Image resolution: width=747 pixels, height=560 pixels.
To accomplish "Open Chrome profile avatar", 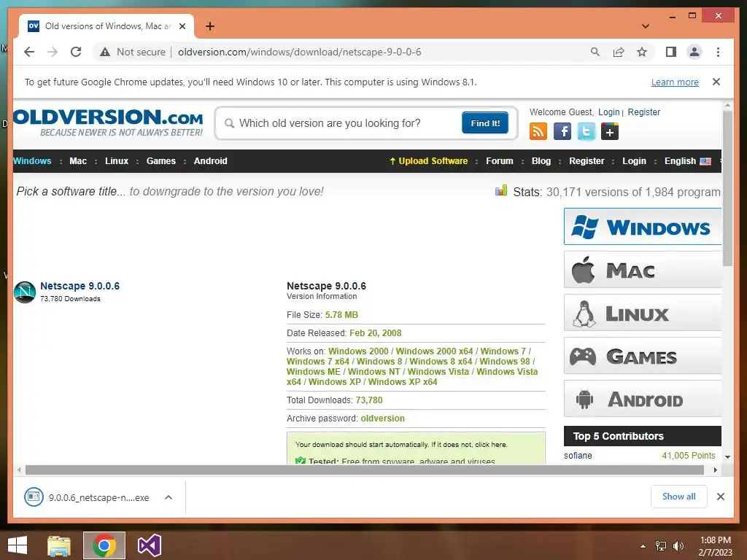I will point(694,52).
